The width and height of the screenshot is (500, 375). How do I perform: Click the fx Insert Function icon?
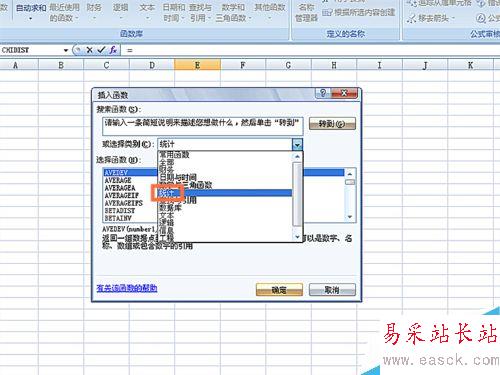(113, 50)
